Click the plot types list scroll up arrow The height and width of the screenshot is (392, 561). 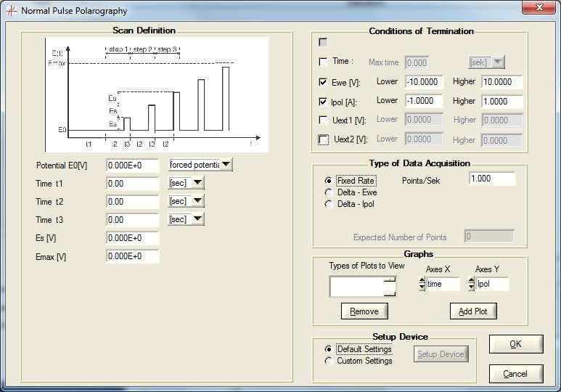point(390,279)
